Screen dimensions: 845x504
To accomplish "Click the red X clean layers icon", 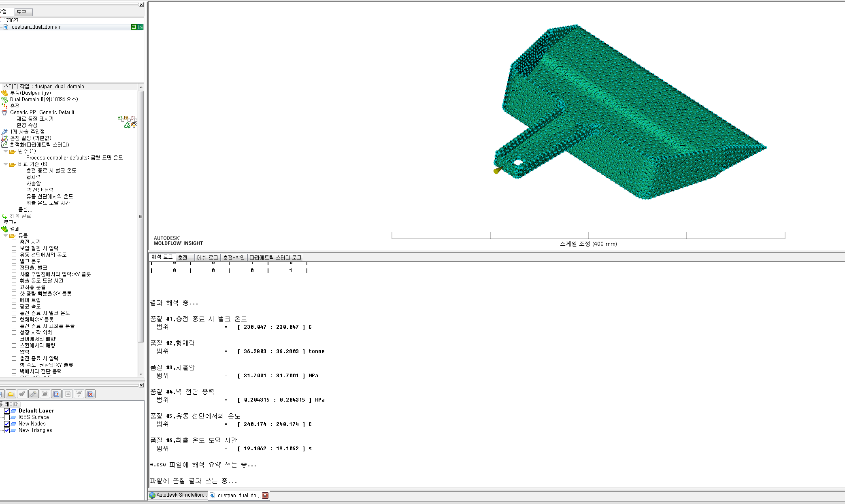I will 90,394.
